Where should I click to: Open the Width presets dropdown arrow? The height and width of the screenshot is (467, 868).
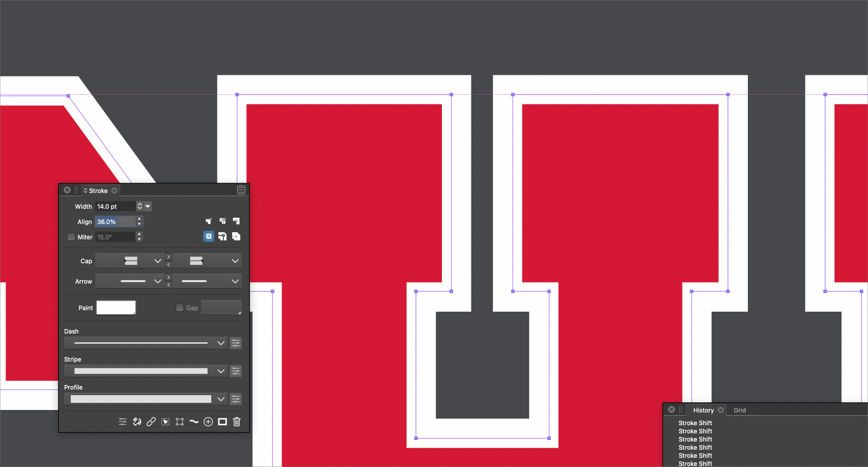pyautogui.click(x=148, y=206)
